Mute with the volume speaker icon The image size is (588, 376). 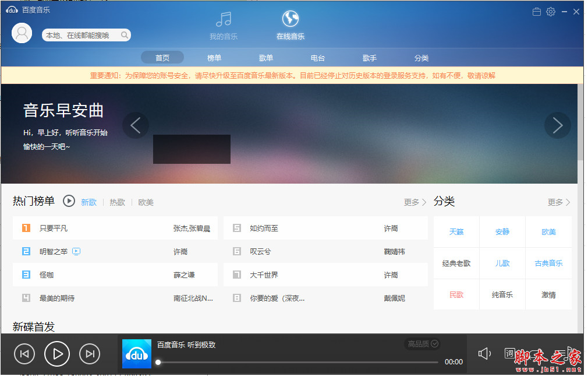point(484,353)
